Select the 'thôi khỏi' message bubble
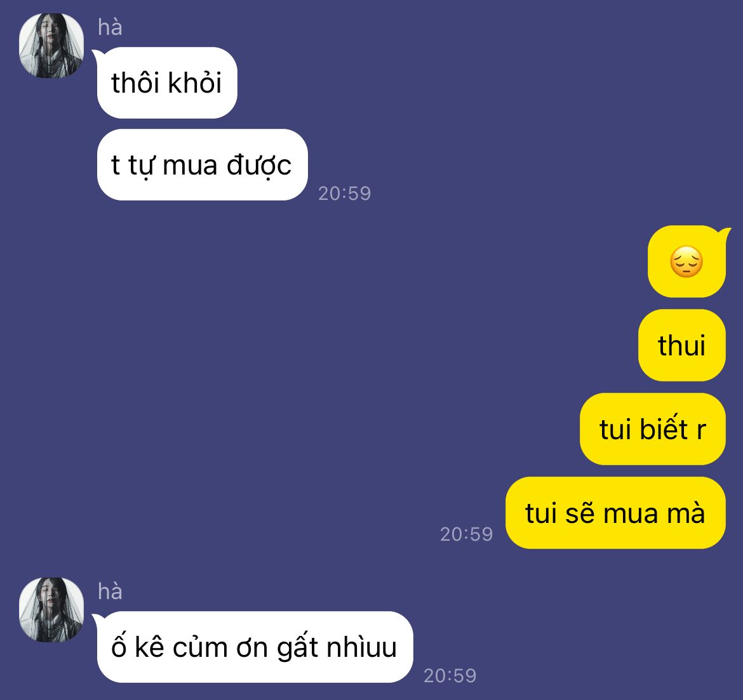 167,83
